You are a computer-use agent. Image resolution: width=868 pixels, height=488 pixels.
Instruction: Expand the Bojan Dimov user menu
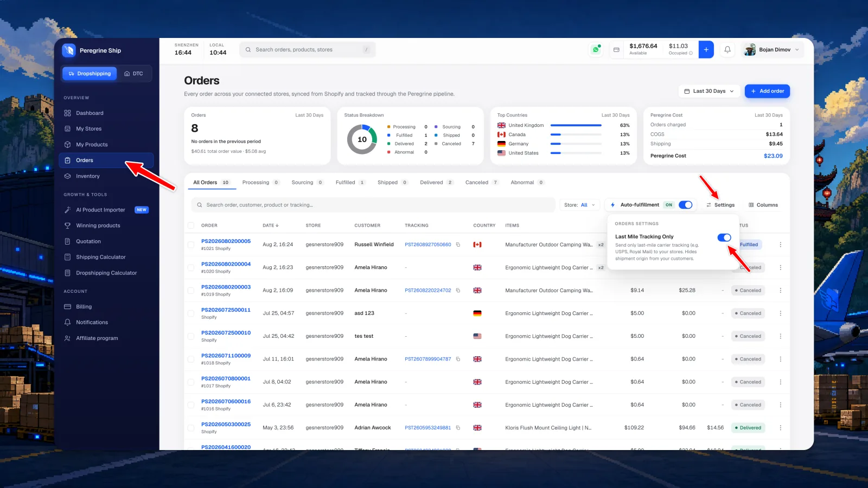pos(772,49)
